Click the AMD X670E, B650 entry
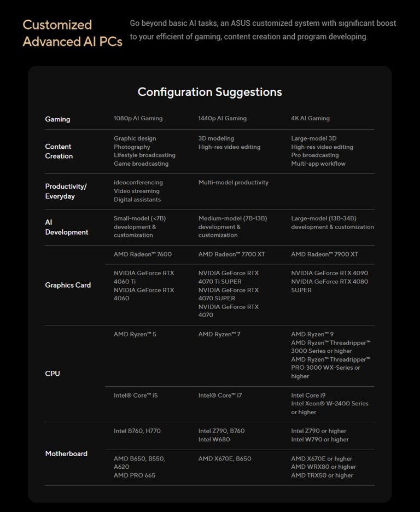The height and width of the screenshot is (512, 420). (x=225, y=458)
